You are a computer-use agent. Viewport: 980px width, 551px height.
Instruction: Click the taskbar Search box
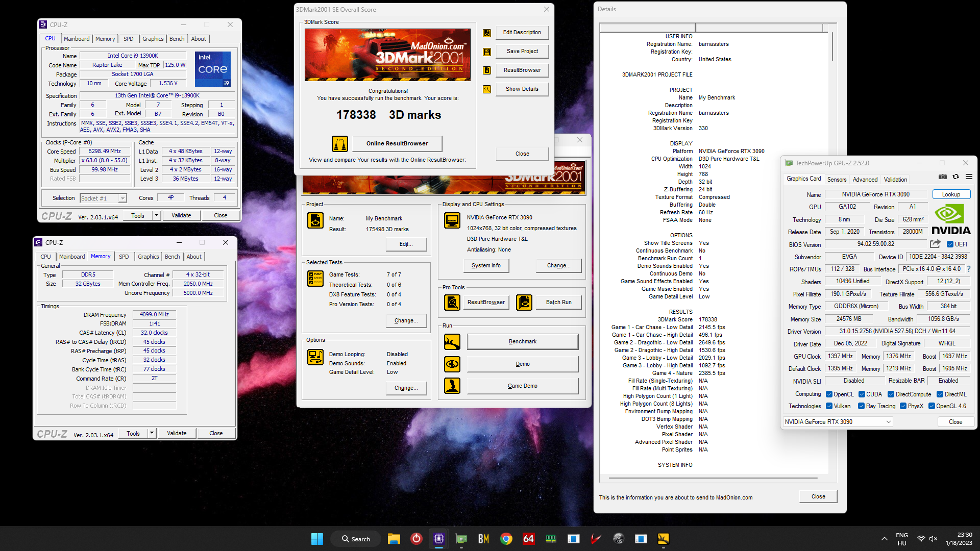356,539
